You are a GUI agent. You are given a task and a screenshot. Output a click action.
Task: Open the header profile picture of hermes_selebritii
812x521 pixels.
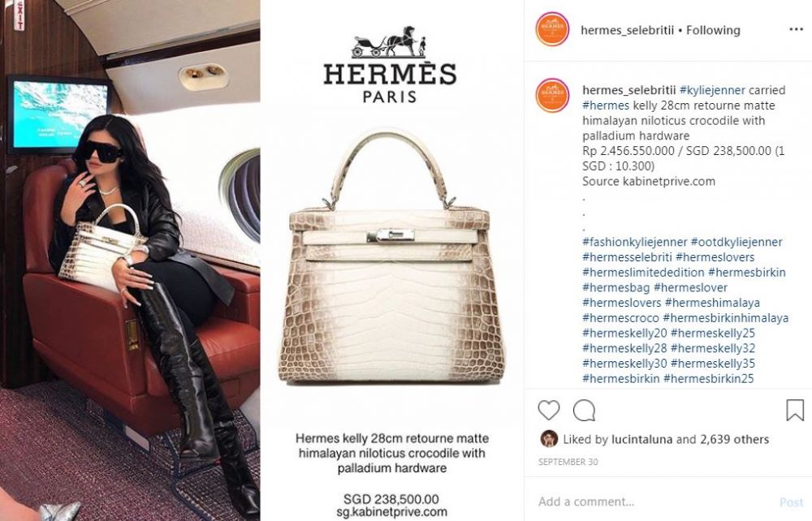click(552, 29)
